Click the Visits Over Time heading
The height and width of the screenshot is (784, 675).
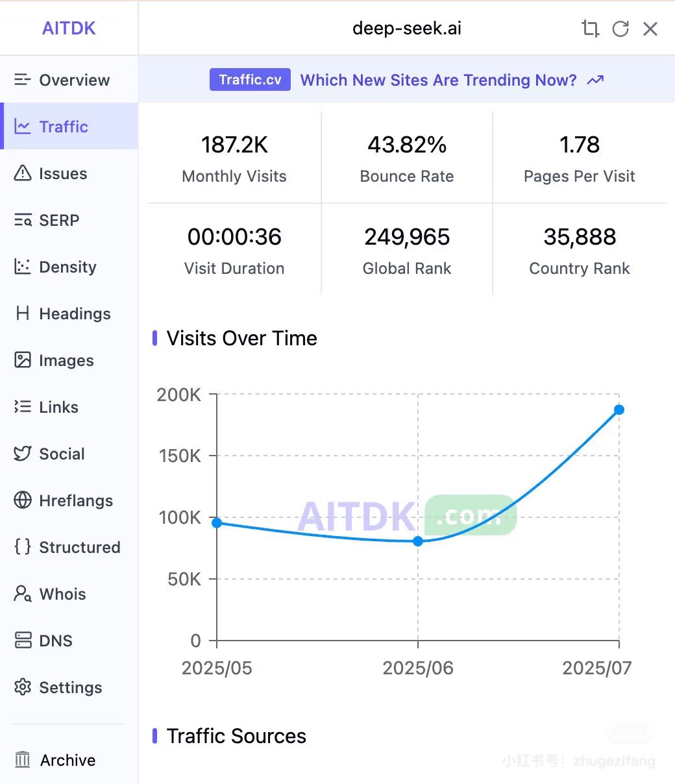242,338
